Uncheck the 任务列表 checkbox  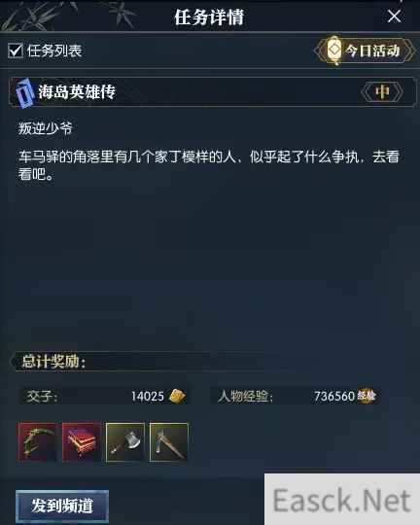pyautogui.click(x=16, y=51)
